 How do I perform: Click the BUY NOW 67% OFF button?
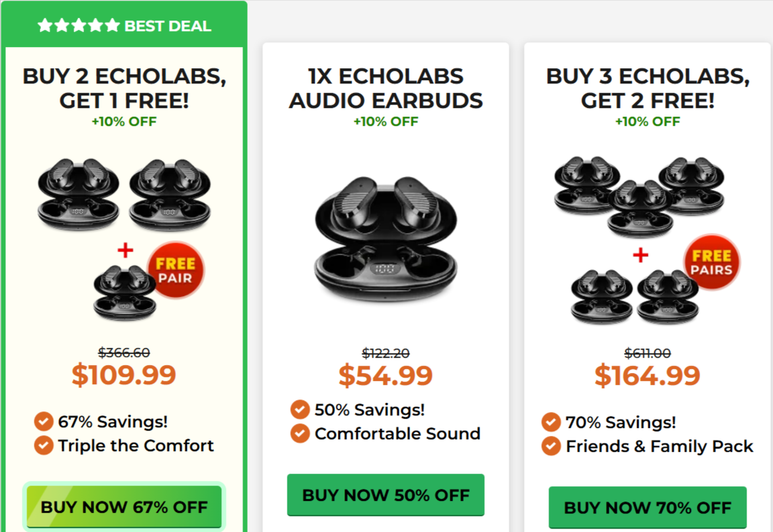[123, 507]
